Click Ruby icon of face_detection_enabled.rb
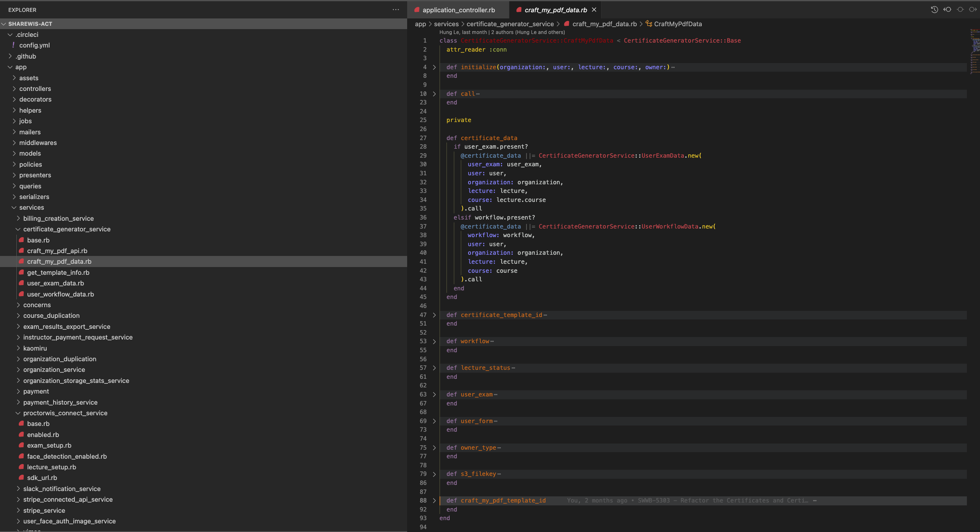The width and height of the screenshot is (980, 532). 21,456
